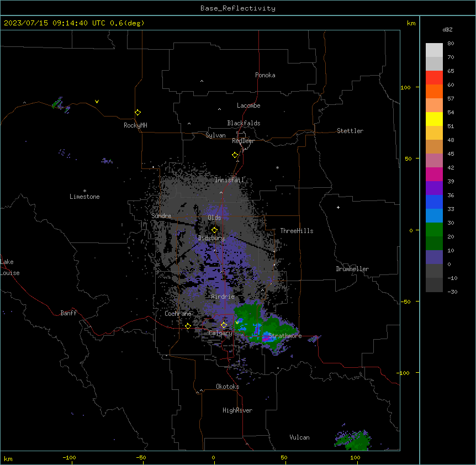Click the -50 tick on bottom axis

click(141, 457)
